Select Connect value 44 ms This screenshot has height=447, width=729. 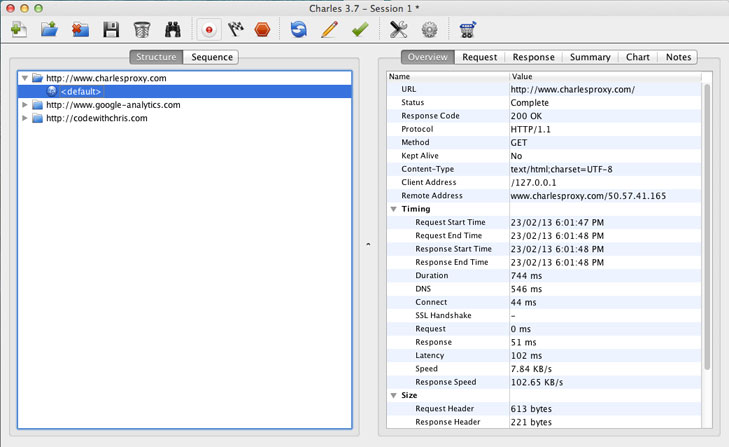tap(524, 302)
